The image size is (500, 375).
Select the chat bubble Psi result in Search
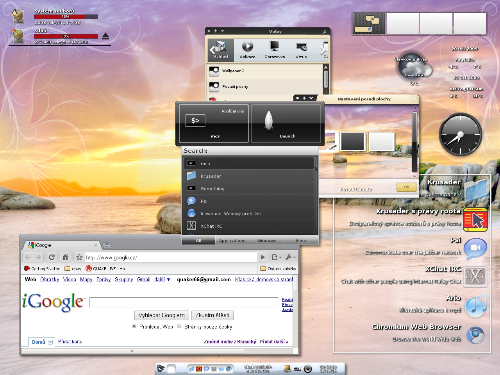point(249,201)
